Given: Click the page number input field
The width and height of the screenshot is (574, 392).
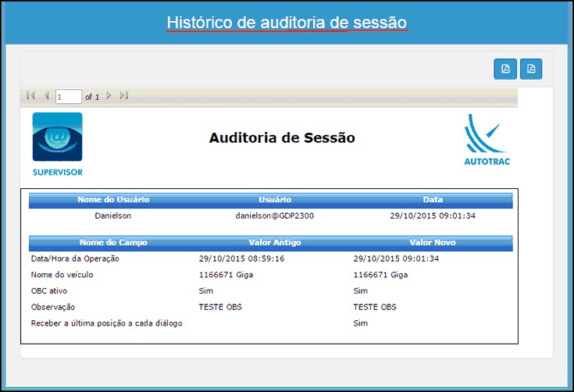Looking at the screenshot, I should (x=69, y=97).
